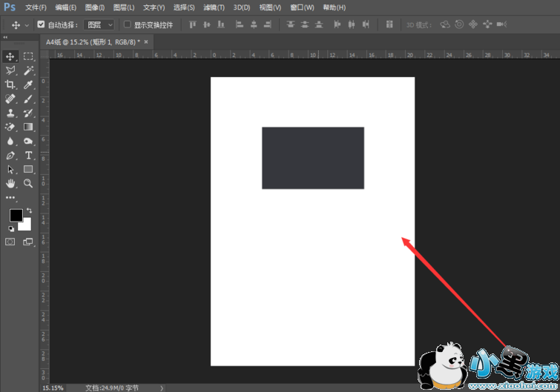Viewport: 560px width, 392px height.
Task: Expand the Move tool preset picker
Action: (27, 24)
